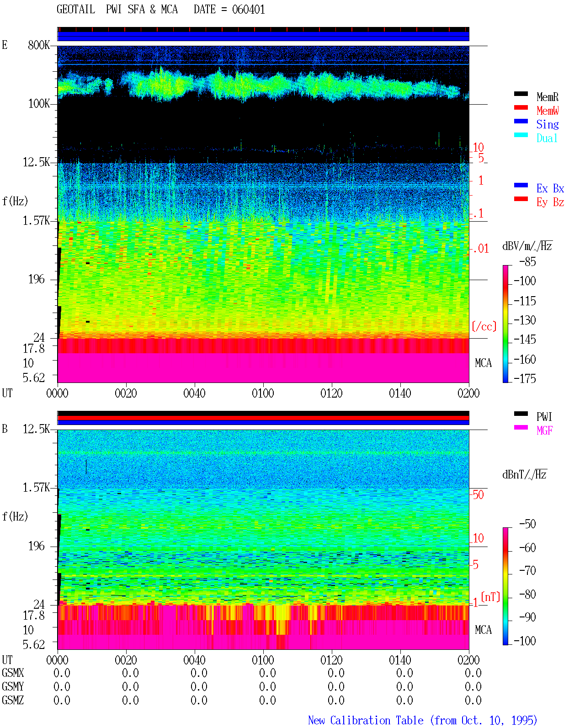Click the 'dBV/m/√Hz' unit label
Viewport: 585px width, 728px height.
coord(527,246)
